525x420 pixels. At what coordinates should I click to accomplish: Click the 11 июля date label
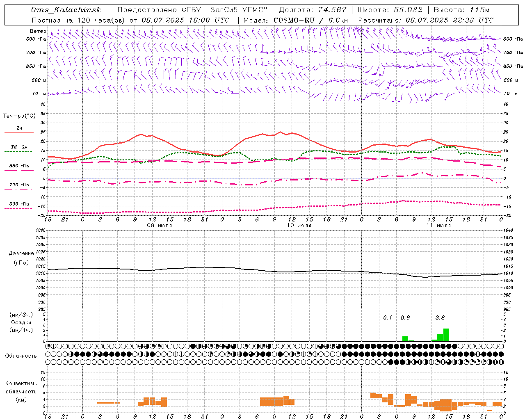click(438, 226)
